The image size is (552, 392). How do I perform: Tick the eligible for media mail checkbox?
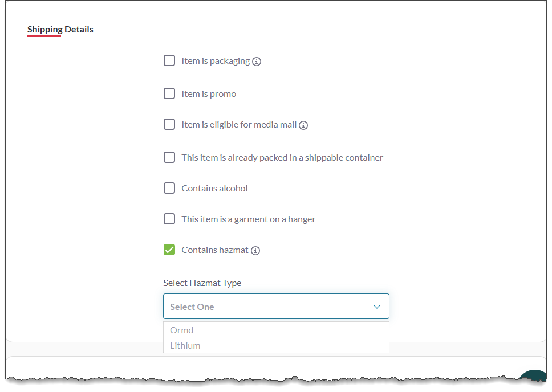(169, 124)
